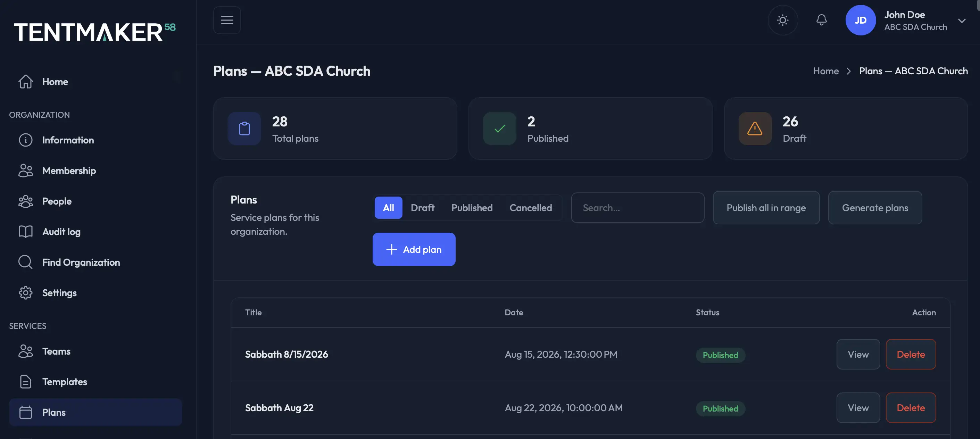Viewport: 980px width, 439px height.
Task: Click the Date column header
Action: point(514,312)
